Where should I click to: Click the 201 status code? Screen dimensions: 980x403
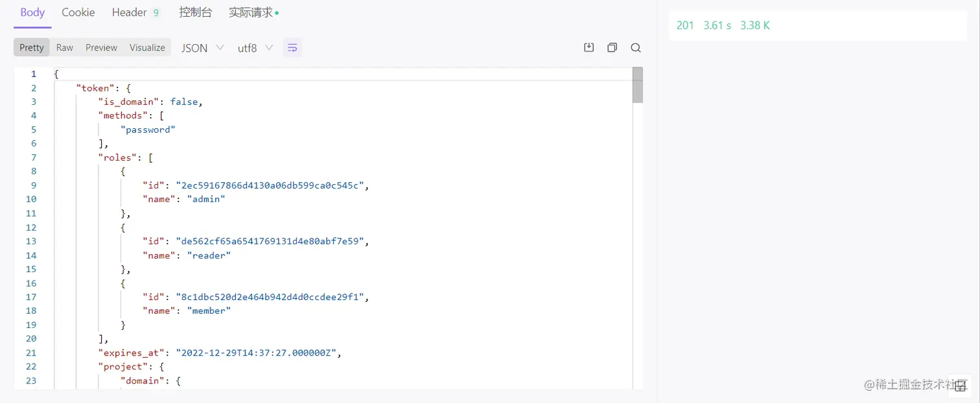click(685, 25)
